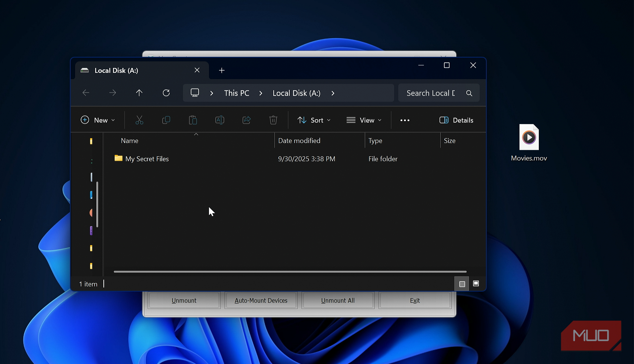Go forward with the Forward arrow
The height and width of the screenshot is (364, 634).
[x=113, y=93]
